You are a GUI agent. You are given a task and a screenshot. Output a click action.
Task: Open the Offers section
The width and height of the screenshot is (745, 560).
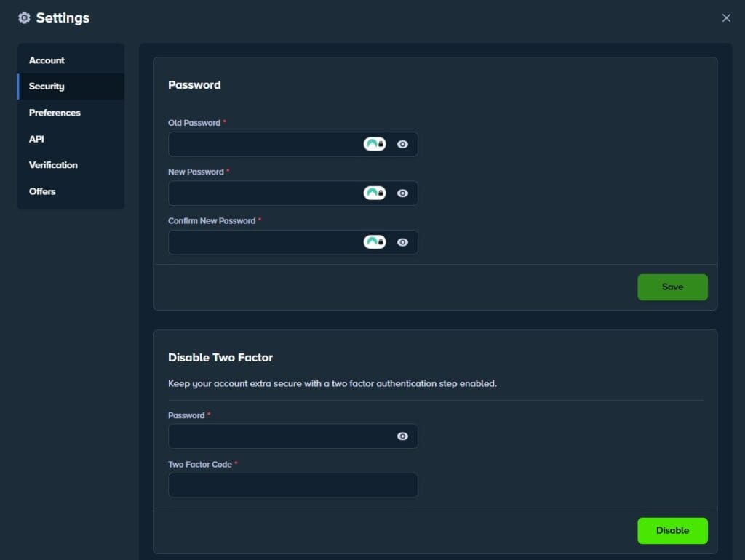pyautogui.click(x=42, y=191)
